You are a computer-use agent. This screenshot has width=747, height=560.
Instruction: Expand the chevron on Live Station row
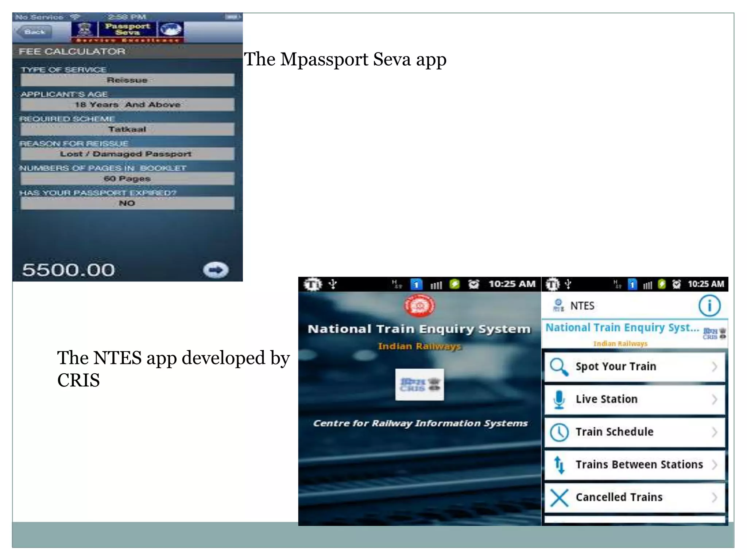[714, 400]
